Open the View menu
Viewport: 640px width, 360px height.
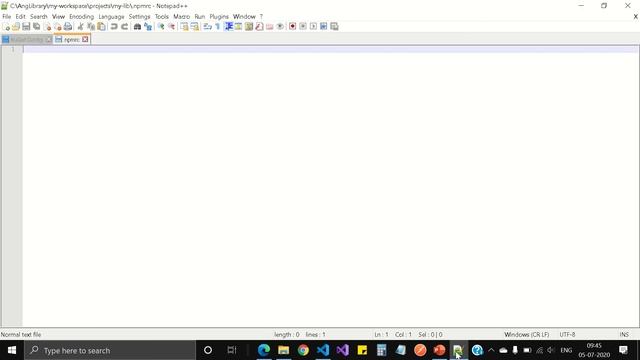[58, 17]
